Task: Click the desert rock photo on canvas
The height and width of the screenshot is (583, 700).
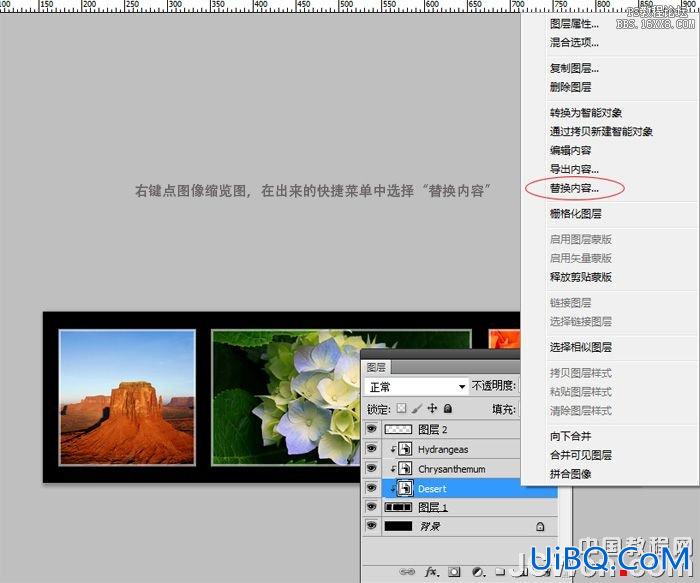Action: tap(127, 397)
